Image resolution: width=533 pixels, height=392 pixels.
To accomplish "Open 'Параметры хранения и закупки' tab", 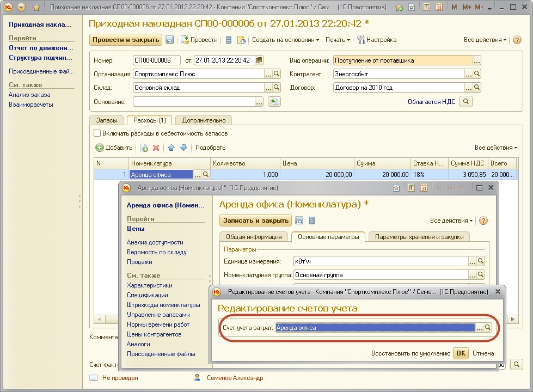I will [x=419, y=237].
